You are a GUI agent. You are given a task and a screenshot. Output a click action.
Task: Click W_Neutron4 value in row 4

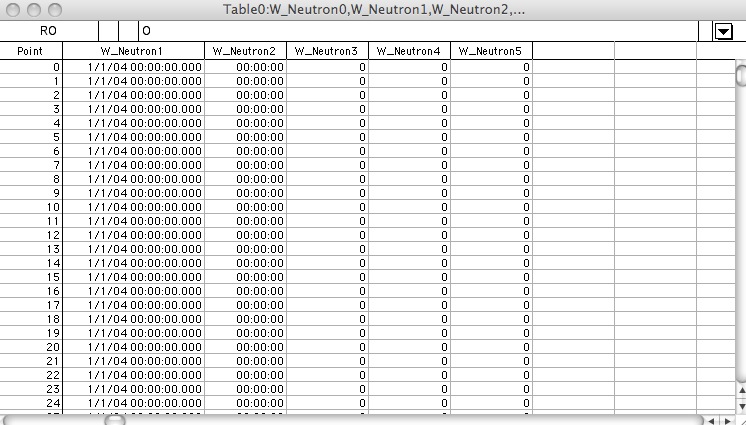tap(409, 123)
